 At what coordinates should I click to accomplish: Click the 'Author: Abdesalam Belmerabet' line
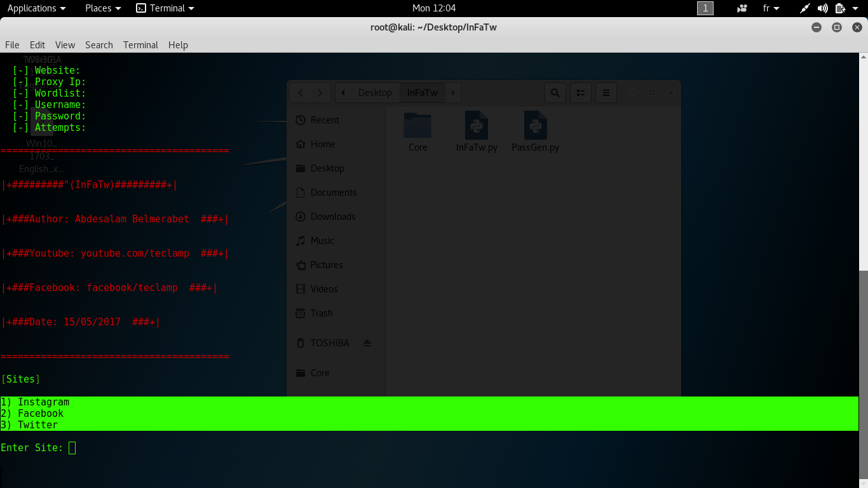[x=115, y=219]
